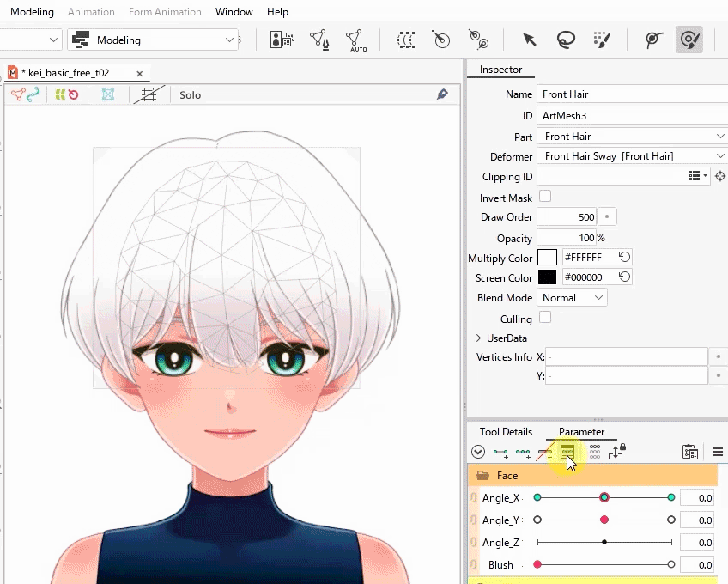Open the Window menu
Image resolution: width=728 pixels, height=584 pixels.
coord(234,12)
